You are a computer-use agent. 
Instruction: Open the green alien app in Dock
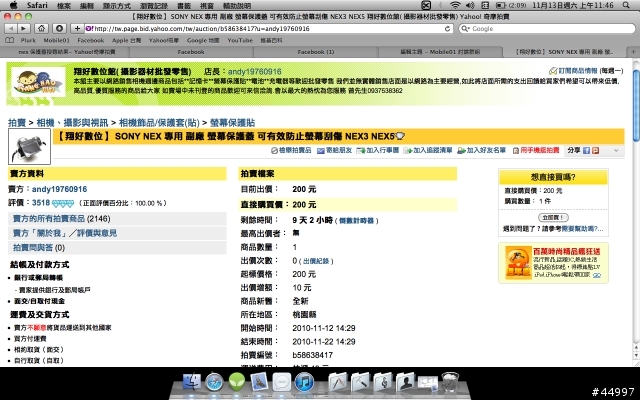[237, 382]
